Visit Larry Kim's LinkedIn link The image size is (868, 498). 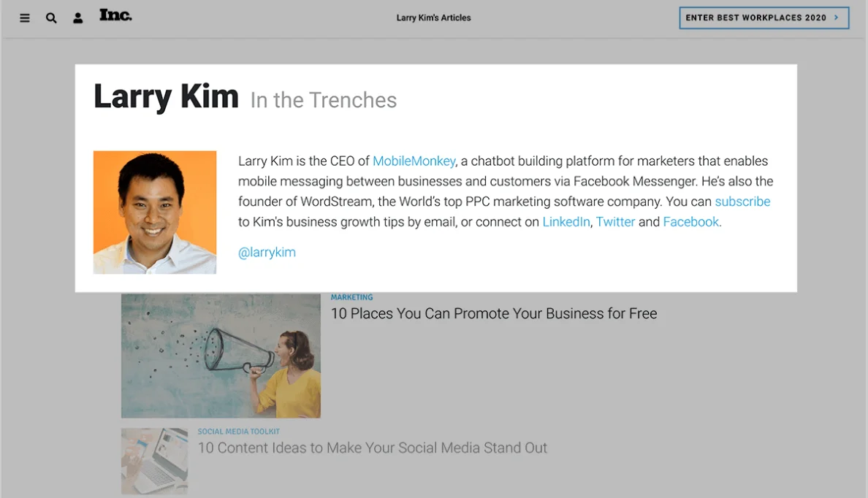[566, 222]
